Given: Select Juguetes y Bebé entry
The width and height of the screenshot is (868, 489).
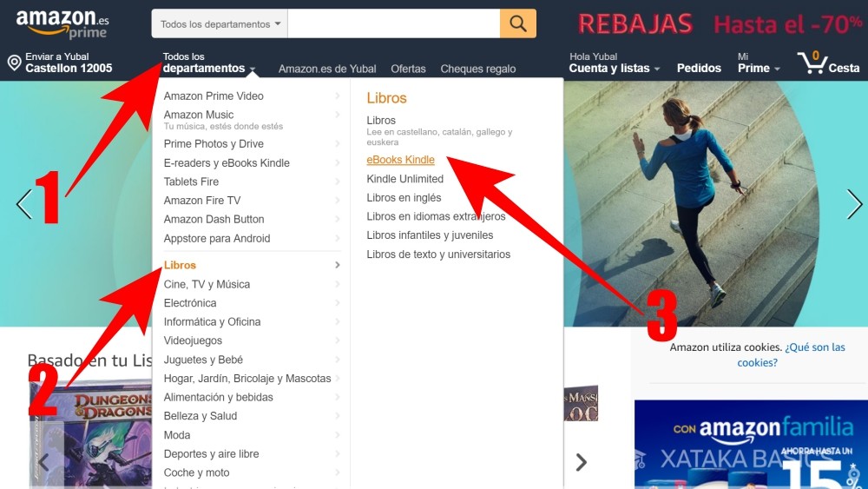Looking at the screenshot, I should [x=203, y=360].
